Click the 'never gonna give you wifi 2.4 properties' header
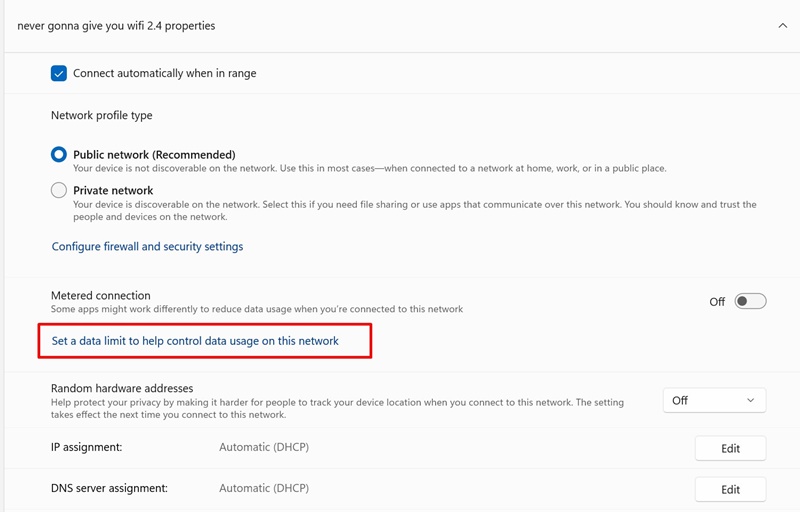The image size is (800, 512). click(116, 26)
